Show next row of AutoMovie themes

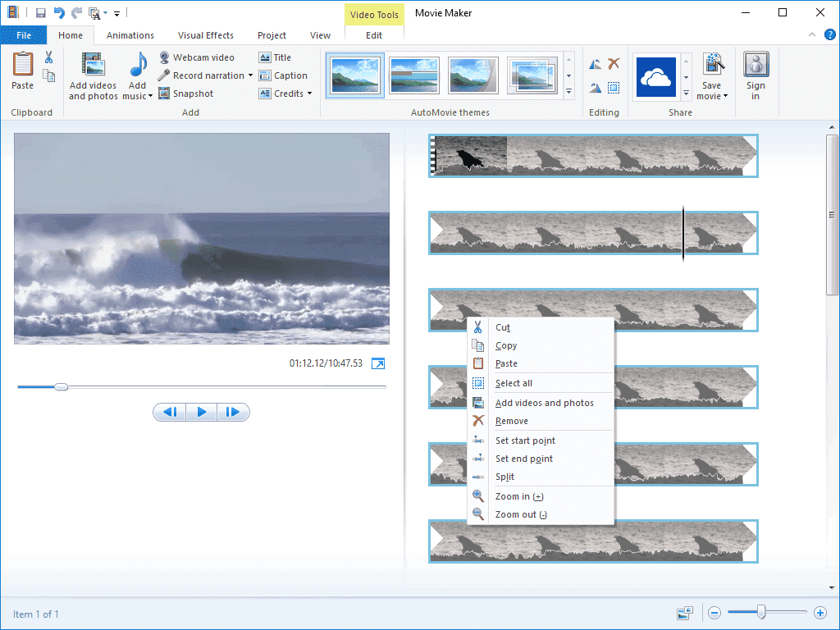569,76
